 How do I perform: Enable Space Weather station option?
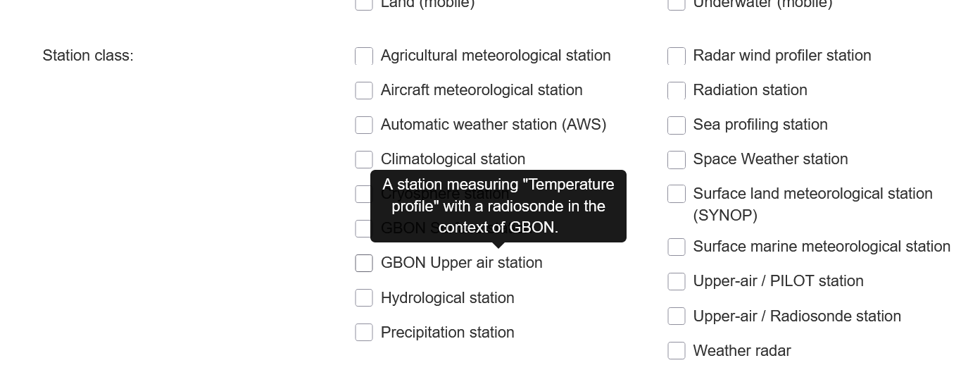tap(677, 159)
